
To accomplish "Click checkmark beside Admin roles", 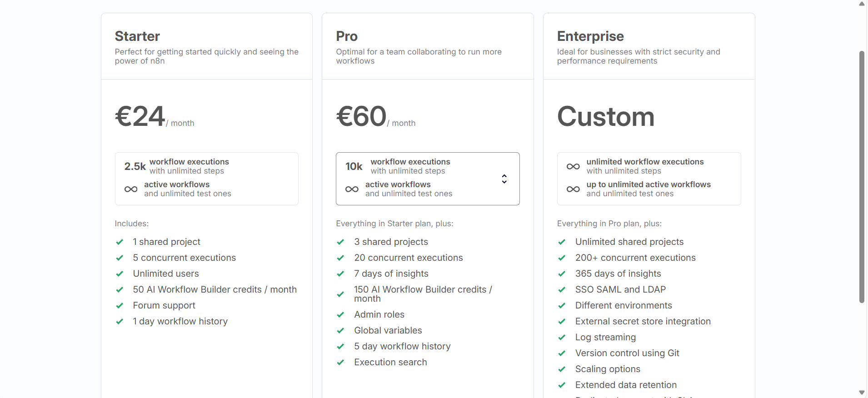I will (340, 315).
